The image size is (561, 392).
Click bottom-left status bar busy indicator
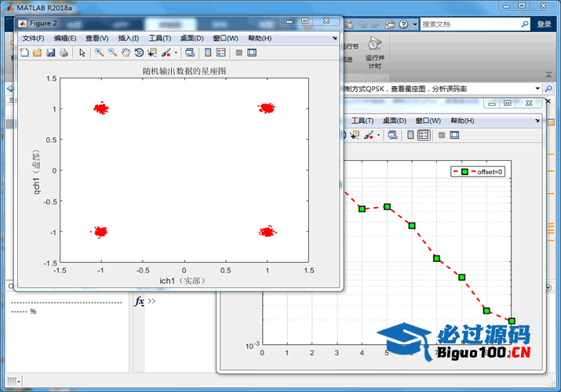pos(13,381)
